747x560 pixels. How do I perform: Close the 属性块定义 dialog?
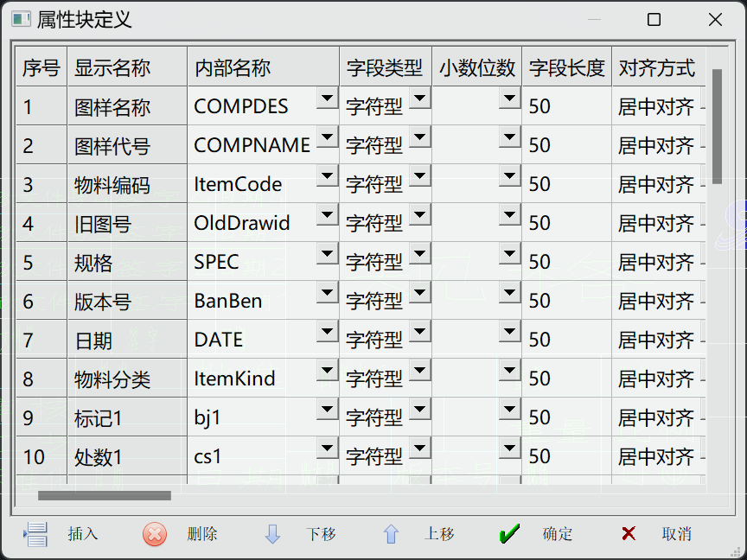715,20
